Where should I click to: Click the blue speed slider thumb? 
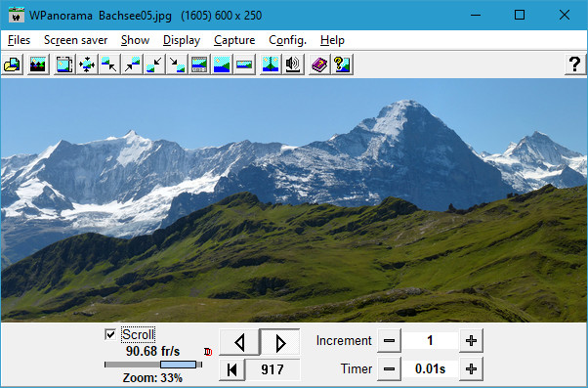178,365
